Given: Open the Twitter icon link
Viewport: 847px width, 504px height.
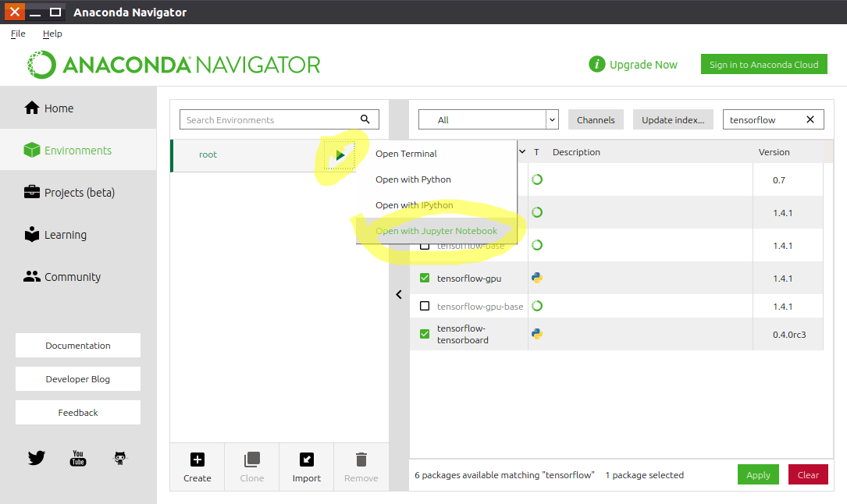Looking at the screenshot, I should pos(36,458).
